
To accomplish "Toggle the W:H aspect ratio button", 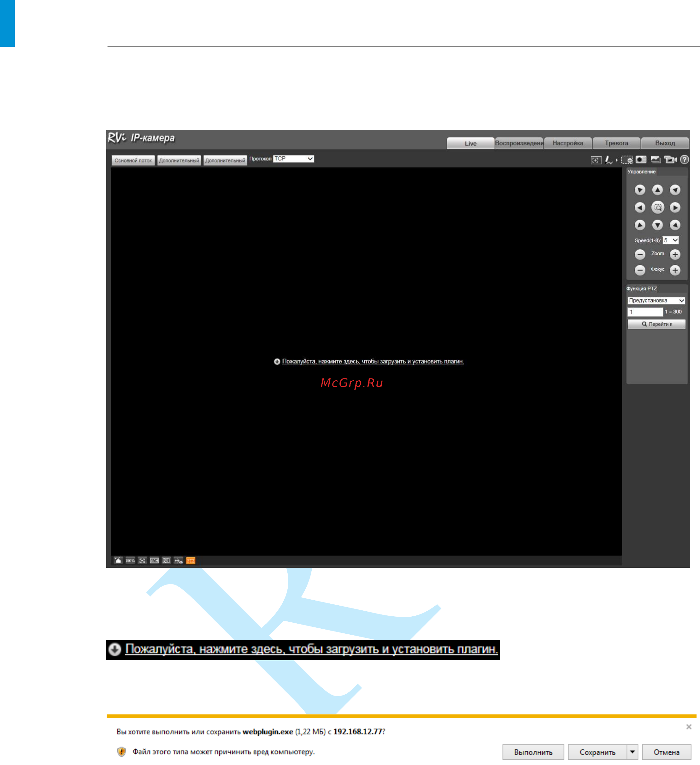I will [x=154, y=560].
